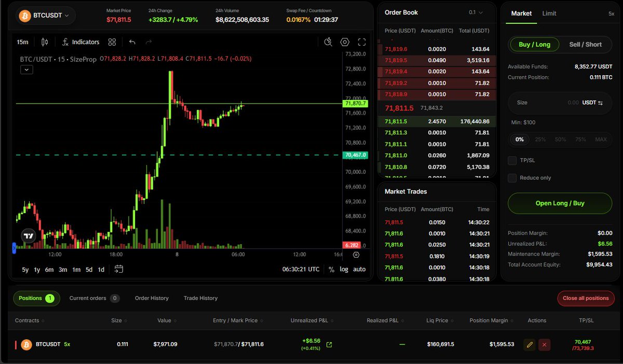Switch to the Limit order tab
The width and height of the screenshot is (623, 364).
[549, 13]
